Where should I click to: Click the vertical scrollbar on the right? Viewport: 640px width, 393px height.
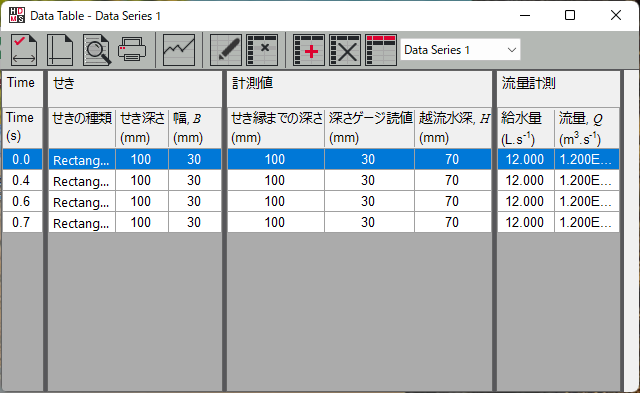[x=630, y=231]
